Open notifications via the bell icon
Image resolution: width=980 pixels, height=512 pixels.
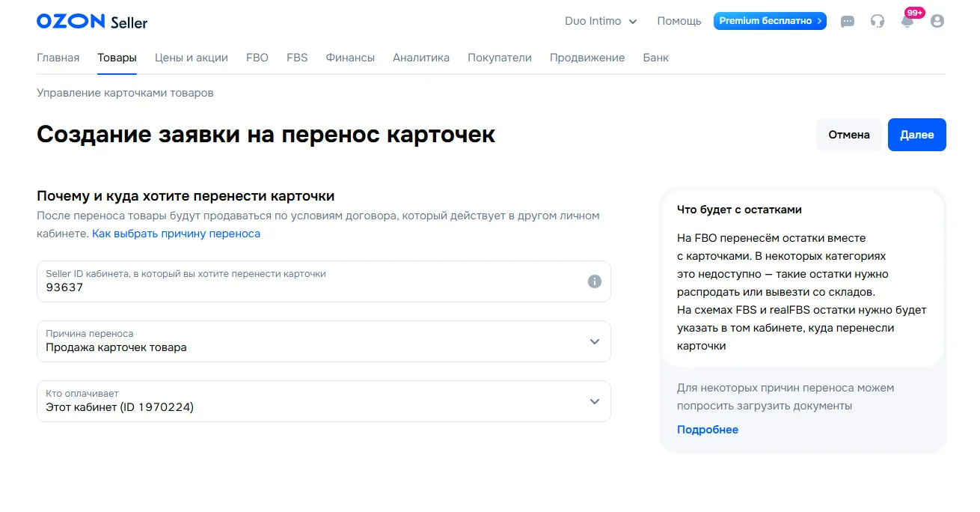[x=907, y=21]
